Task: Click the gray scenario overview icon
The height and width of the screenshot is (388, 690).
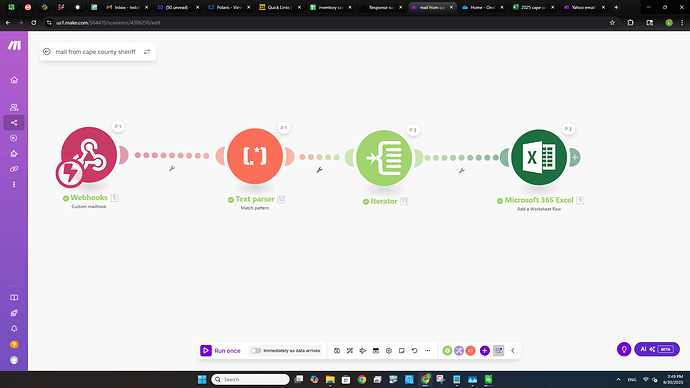Action: point(499,351)
